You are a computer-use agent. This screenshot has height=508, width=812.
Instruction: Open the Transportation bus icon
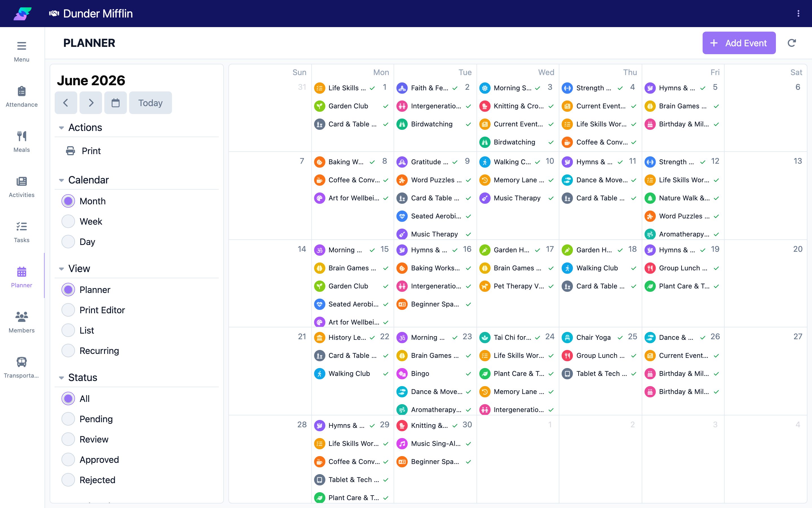point(21,362)
